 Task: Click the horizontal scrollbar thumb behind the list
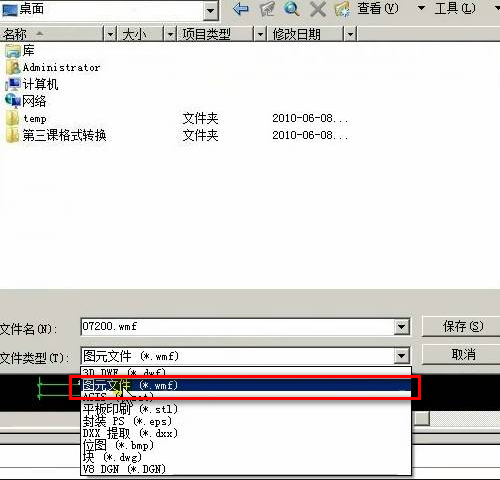tap(422, 419)
